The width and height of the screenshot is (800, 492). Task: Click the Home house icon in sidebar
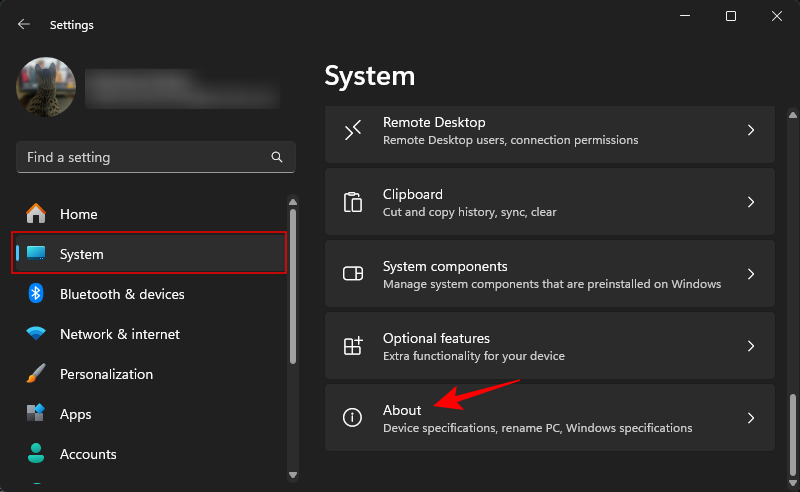[x=36, y=214]
